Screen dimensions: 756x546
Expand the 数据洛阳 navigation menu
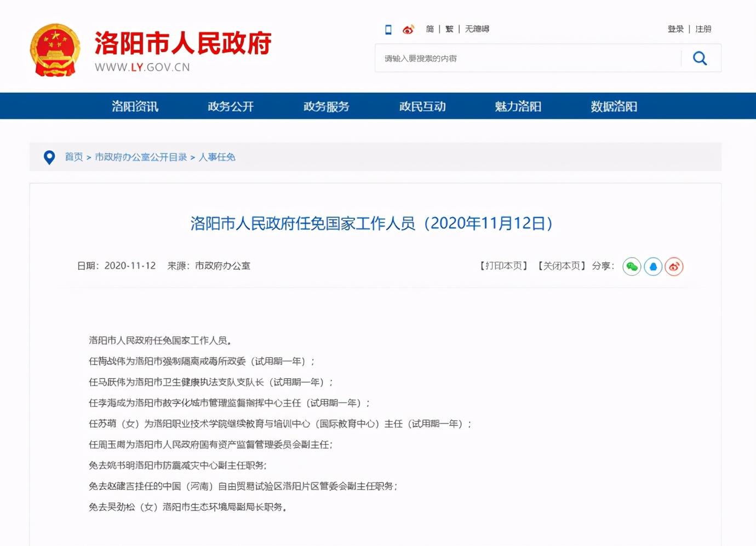(x=614, y=106)
